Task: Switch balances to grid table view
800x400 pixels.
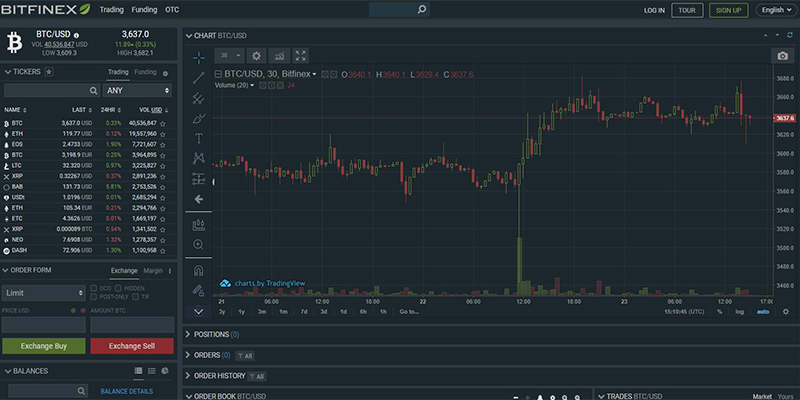Action: pyautogui.click(x=138, y=371)
